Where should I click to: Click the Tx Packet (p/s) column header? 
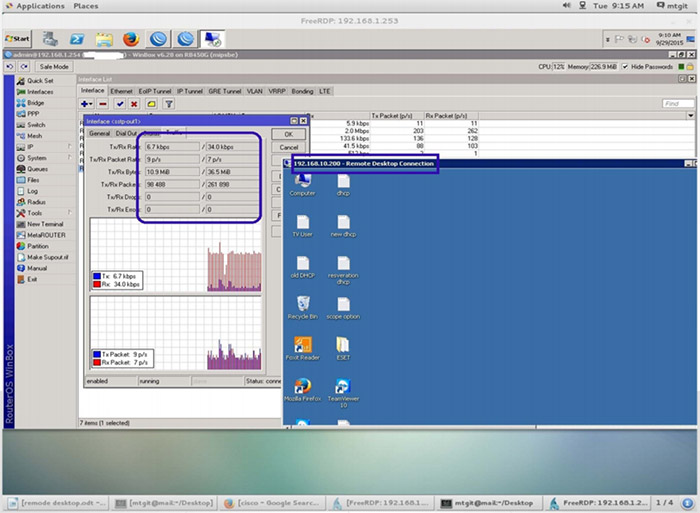pos(396,116)
